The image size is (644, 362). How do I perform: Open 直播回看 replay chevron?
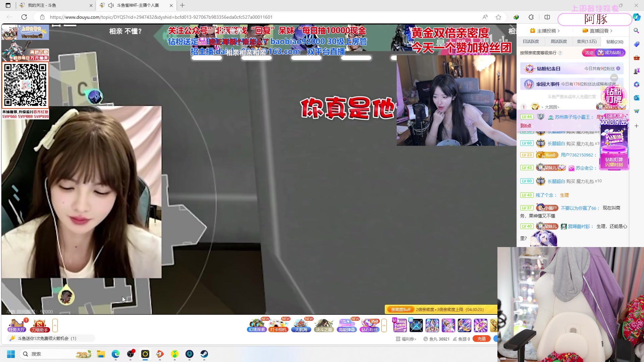pos(611,31)
